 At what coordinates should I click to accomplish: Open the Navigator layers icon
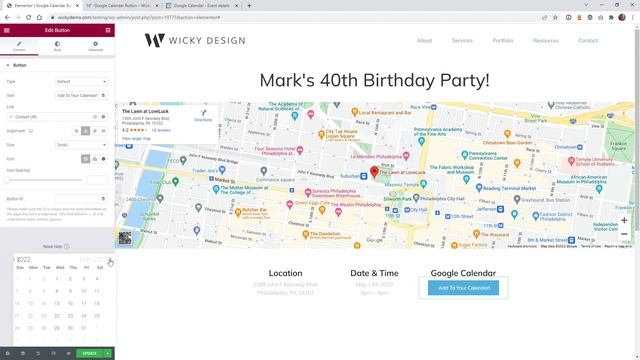(23, 353)
